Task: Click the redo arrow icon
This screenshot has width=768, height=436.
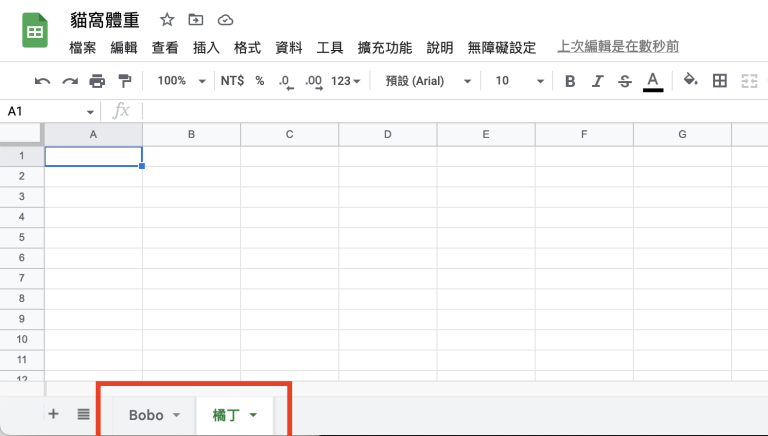Action: point(69,81)
